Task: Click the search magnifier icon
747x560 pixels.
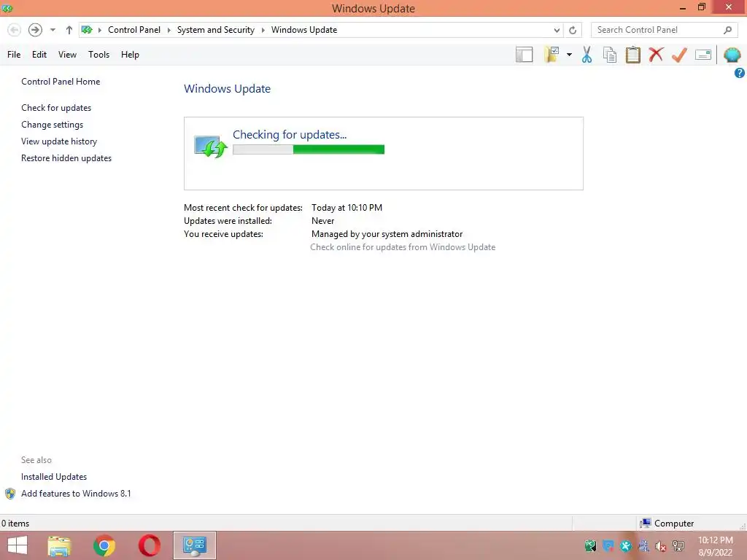Action: tap(727, 30)
